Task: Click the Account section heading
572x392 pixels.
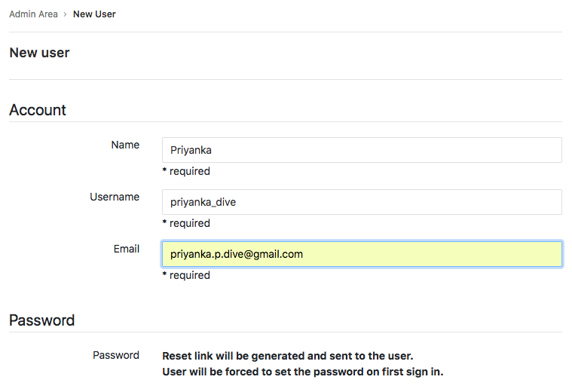Action: click(x=38, y=110)
